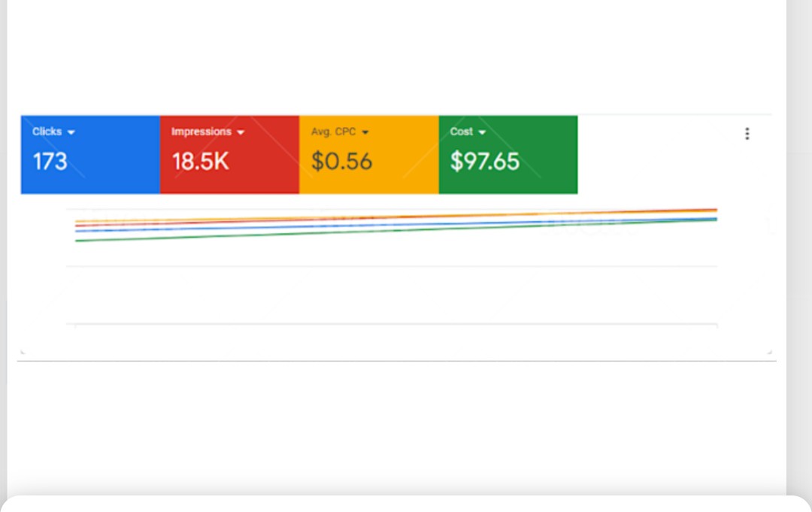Click the chart's bottom horizontal axis line
Viewport: 812px width, 512px height.
click(391, 324)
